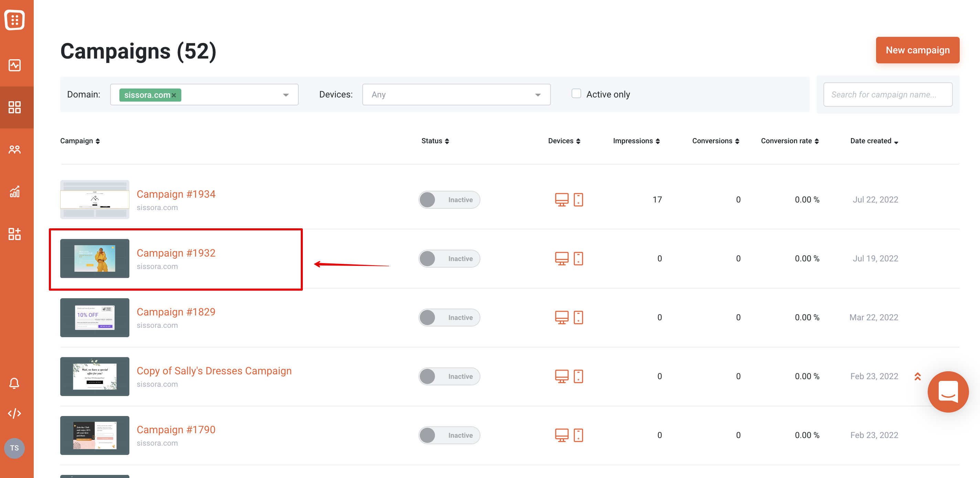Screen dimensions: 980x478
Task: Open the Campaigns grid sidebar icon
Action: click(x=14, y=107)
